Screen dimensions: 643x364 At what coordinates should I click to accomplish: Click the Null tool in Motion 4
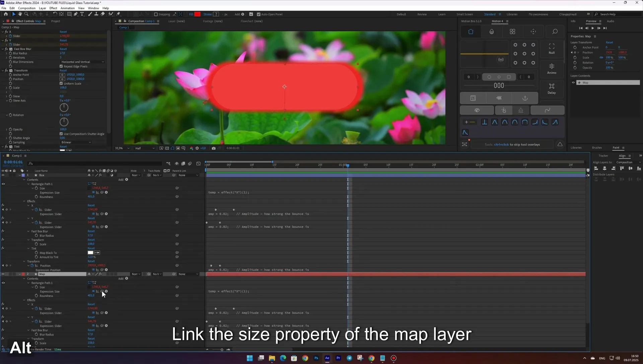(x=552, y=49)
